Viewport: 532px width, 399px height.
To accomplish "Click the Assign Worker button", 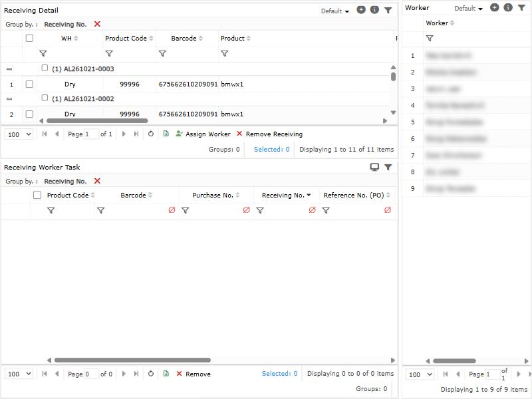I will (x=203, y=134).
